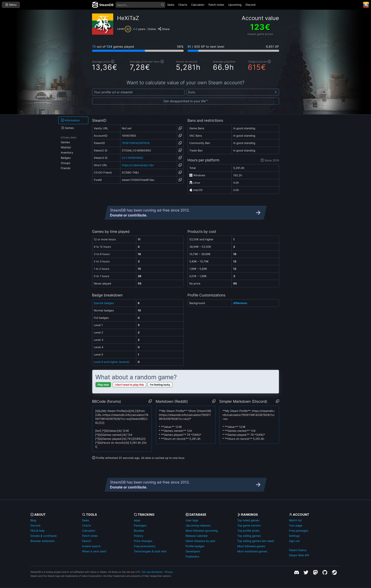Click the Average price per hour info icon
The image size is (371, 588).
click(162, 62)
